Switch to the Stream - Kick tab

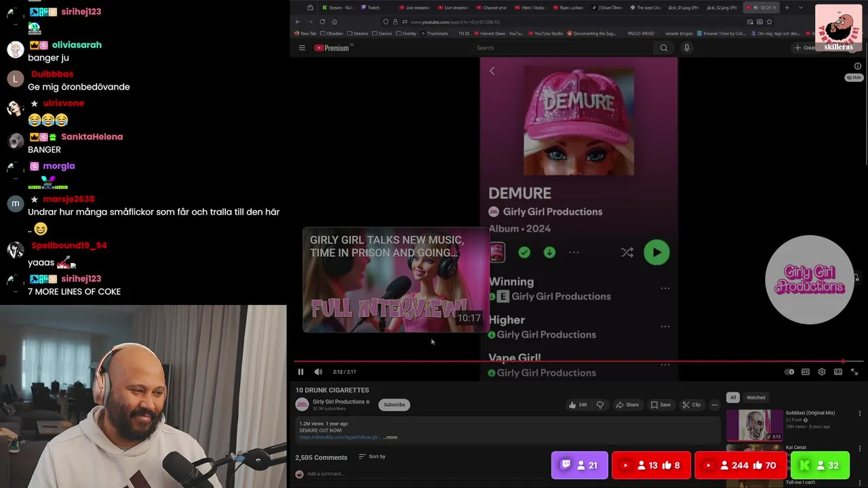click(x=338, y=7)
